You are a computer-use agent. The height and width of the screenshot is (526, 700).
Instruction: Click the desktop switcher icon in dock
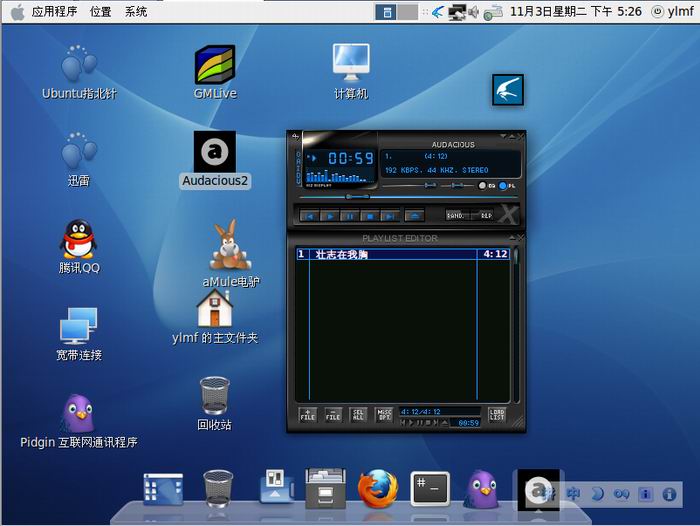pos(163,489)
